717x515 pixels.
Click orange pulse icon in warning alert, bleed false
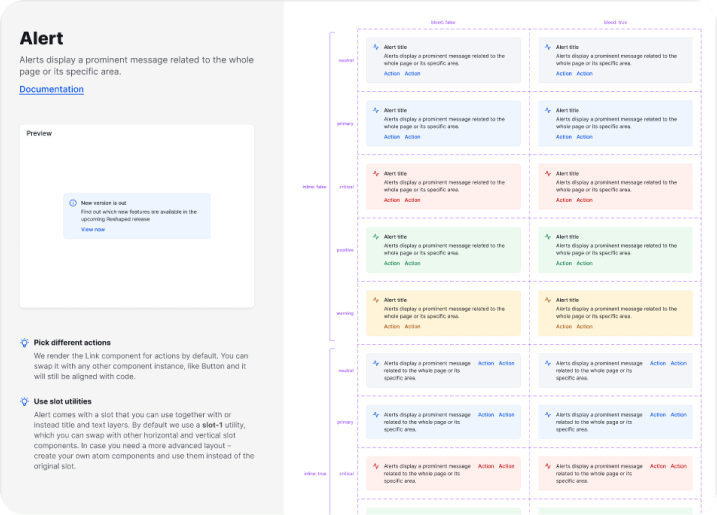point(376,300)
